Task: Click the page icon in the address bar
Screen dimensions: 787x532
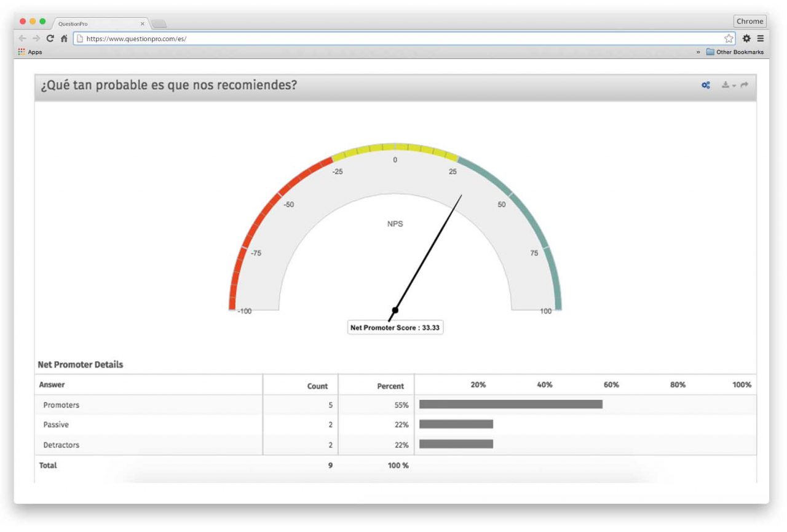Action: pos(80,38)
